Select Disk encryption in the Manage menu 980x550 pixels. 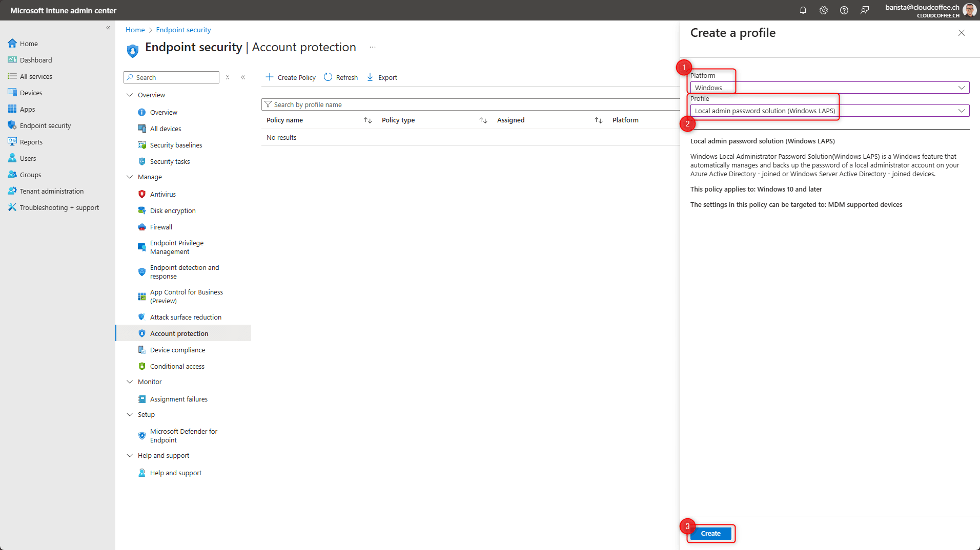pyautogui.click(x=172, y=210)
